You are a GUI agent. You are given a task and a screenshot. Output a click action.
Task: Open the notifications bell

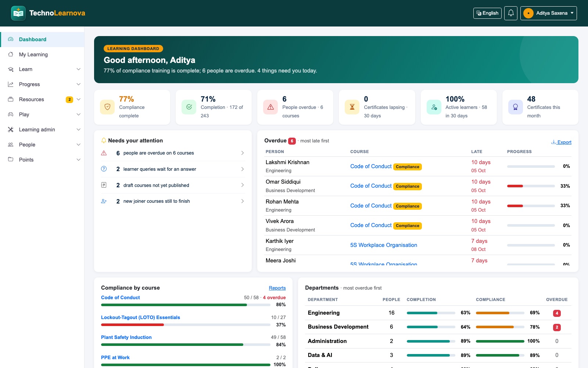[511, 13]
